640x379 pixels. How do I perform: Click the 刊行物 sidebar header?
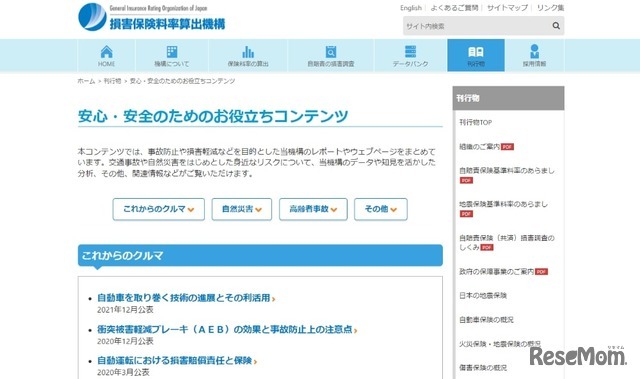508,98
